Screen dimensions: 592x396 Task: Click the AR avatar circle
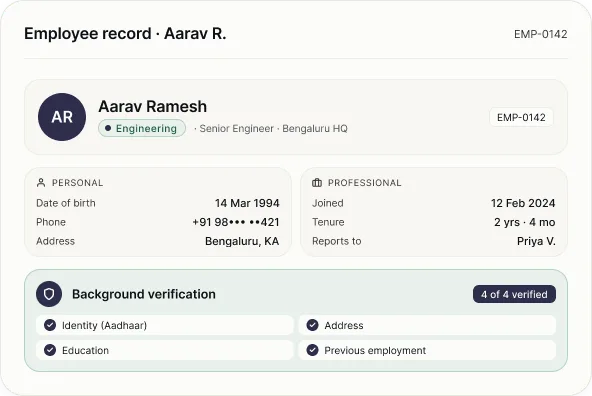62,117
